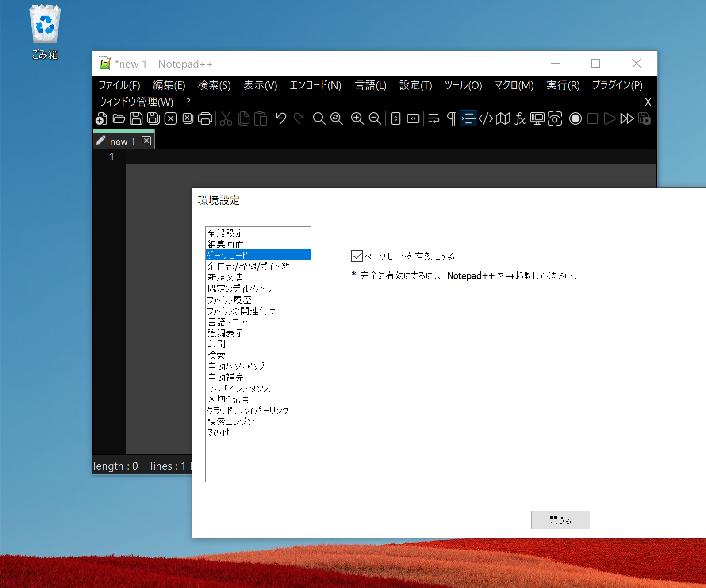706x588 pixels.
Task: Open the ツール(O) menu
Action: click(x=463, y=85)
